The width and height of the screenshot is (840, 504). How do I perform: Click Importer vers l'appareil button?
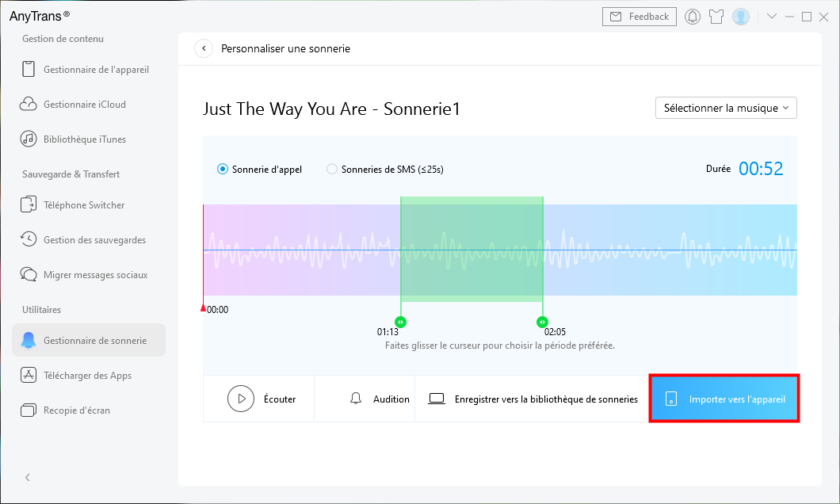(x=724, y=399)
